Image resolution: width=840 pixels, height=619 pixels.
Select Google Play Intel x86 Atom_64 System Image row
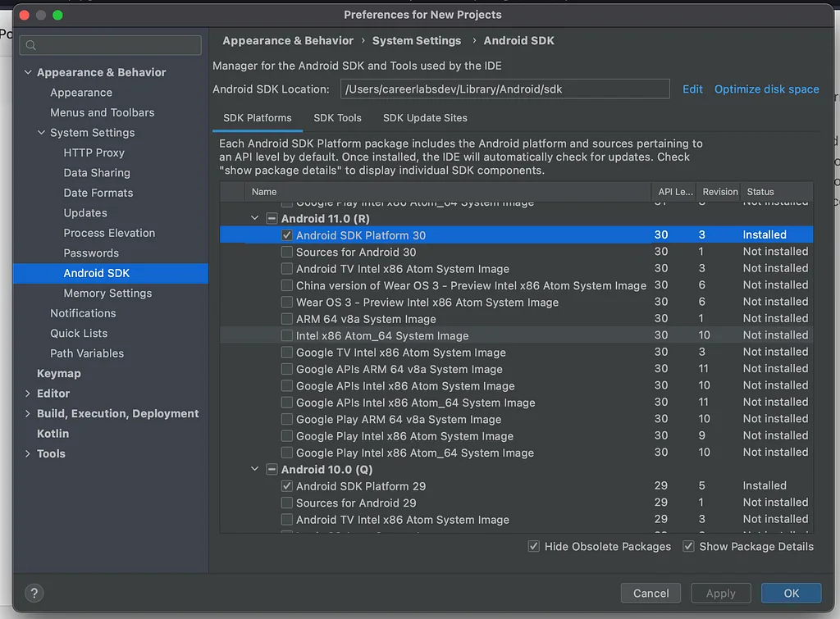[x=517, y=453]
